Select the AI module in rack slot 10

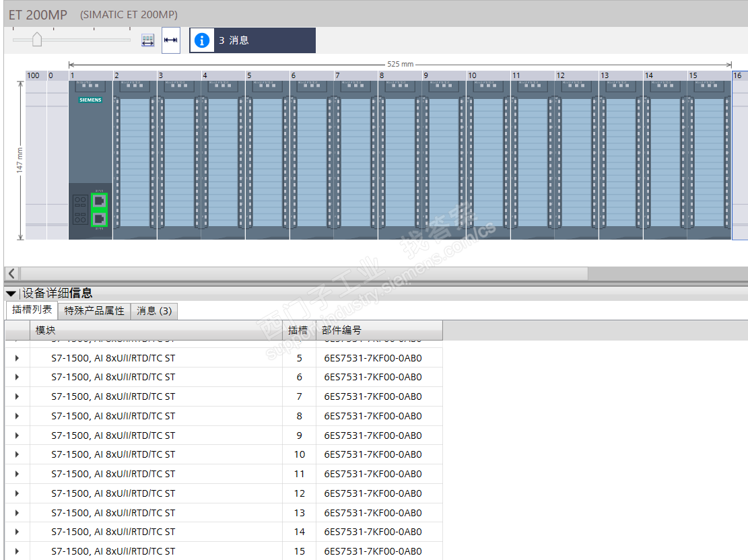click(489, 160)
